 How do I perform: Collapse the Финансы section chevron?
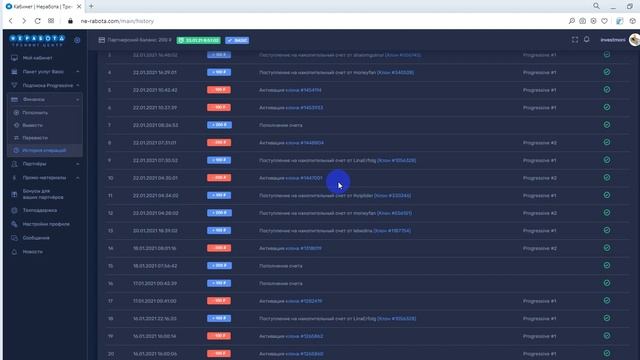tap(78, 99)
